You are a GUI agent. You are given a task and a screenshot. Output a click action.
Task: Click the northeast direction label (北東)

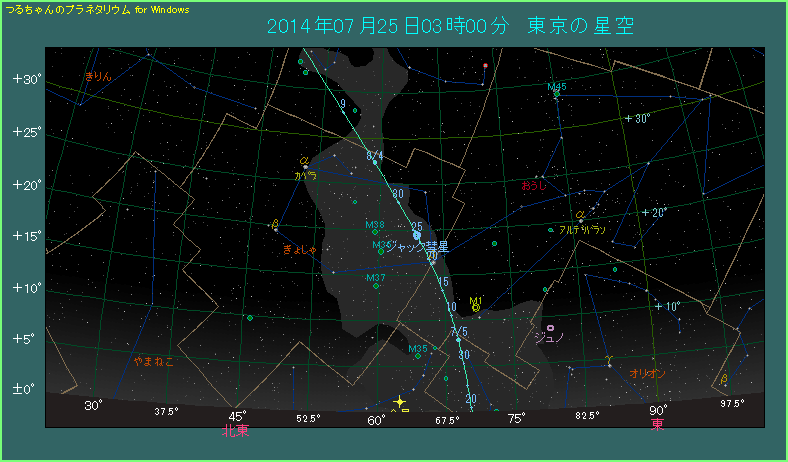[236, 432]
